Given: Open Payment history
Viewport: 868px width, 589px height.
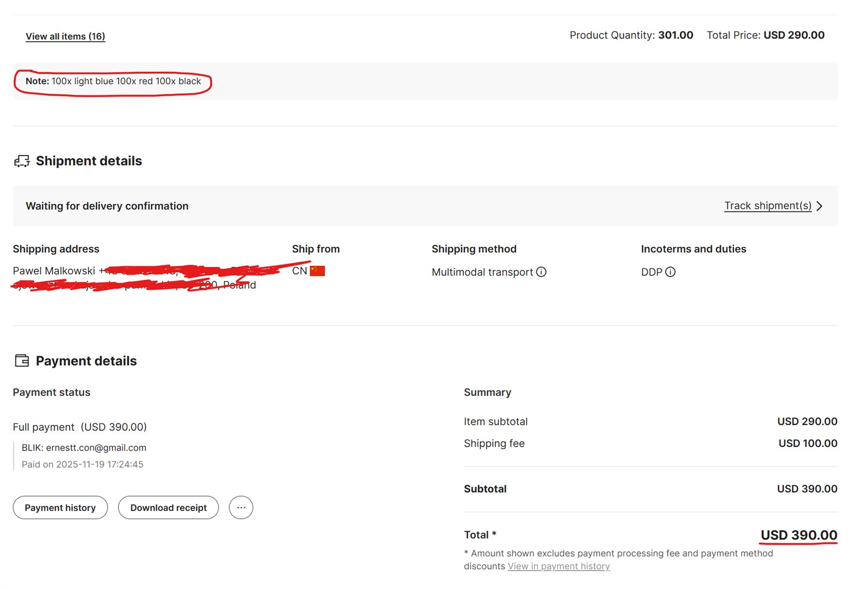Looking at the screenshot, I should pos(60,508).
